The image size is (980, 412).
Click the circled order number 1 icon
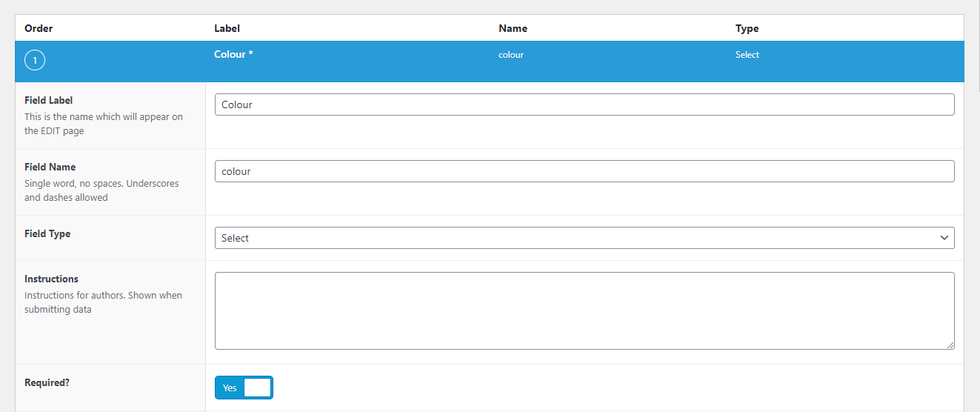tap(35, 60)
